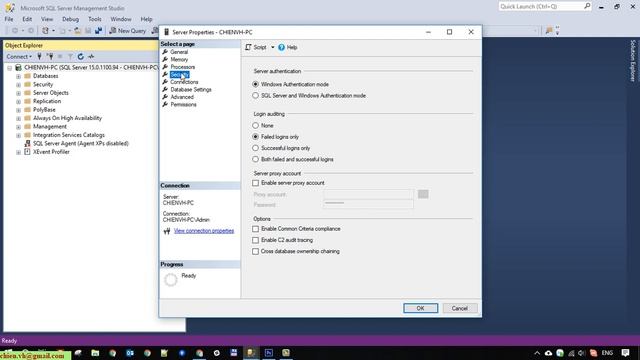
Task: Select SQL Server Agent tree item
Action: (80, 143)
